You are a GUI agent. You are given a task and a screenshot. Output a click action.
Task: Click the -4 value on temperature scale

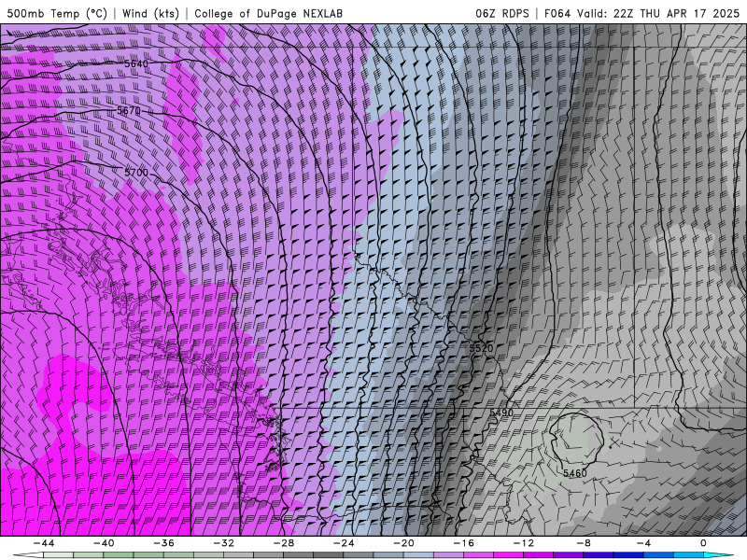643,543
